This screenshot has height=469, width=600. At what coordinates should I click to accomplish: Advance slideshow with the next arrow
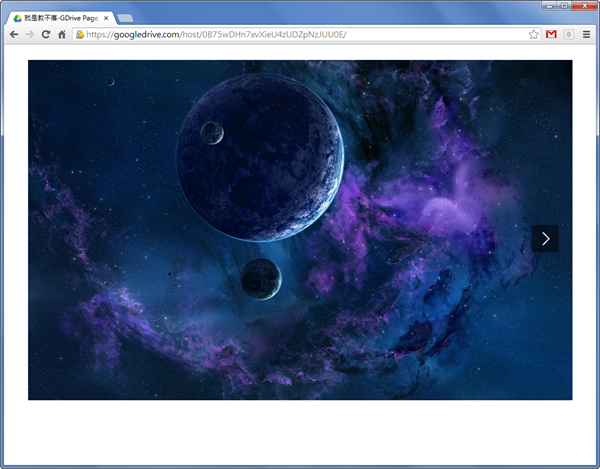coord(545,239)
